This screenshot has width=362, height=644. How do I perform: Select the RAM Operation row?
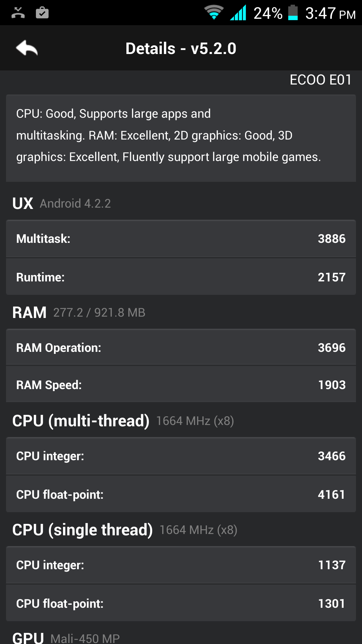[x=181, y=347]
